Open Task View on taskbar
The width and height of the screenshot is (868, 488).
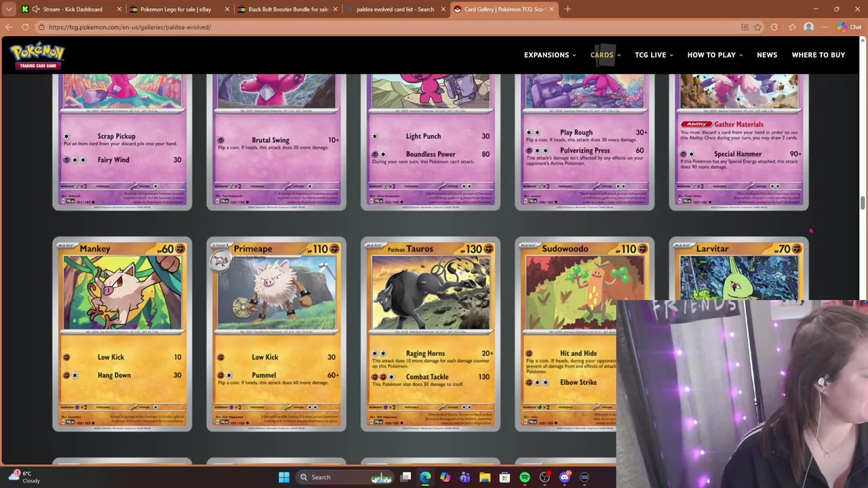[x=406, y=477]
